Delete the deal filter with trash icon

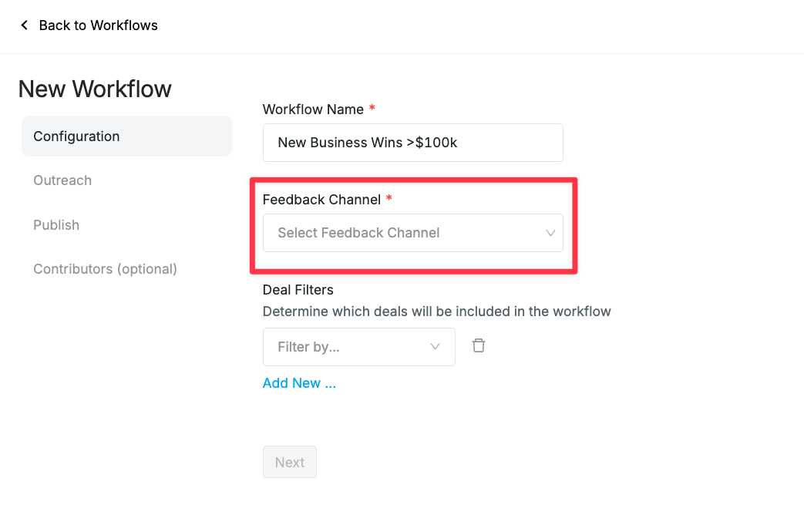pyautogui.click(x=479, y=345)
